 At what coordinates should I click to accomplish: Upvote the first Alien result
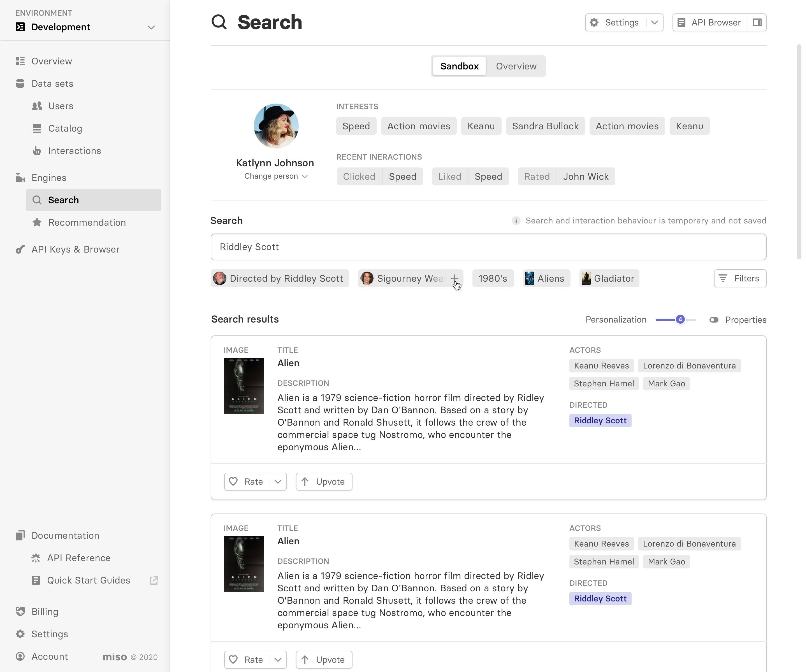click(324, 482)
